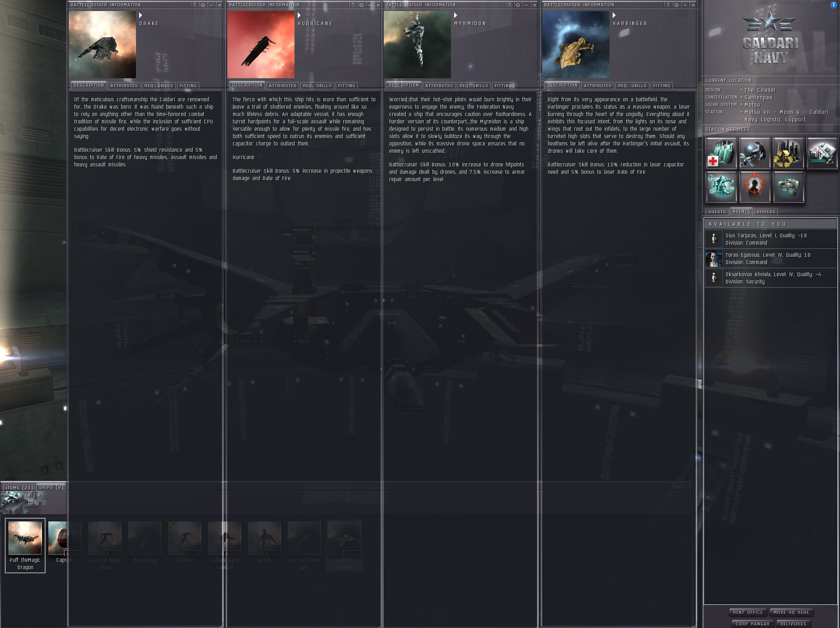Image resolution: width=840 pixels, height=628 pixels.
Task: Click Sius Tarjuras agent portrait icon
Action: tap(713, 239)
